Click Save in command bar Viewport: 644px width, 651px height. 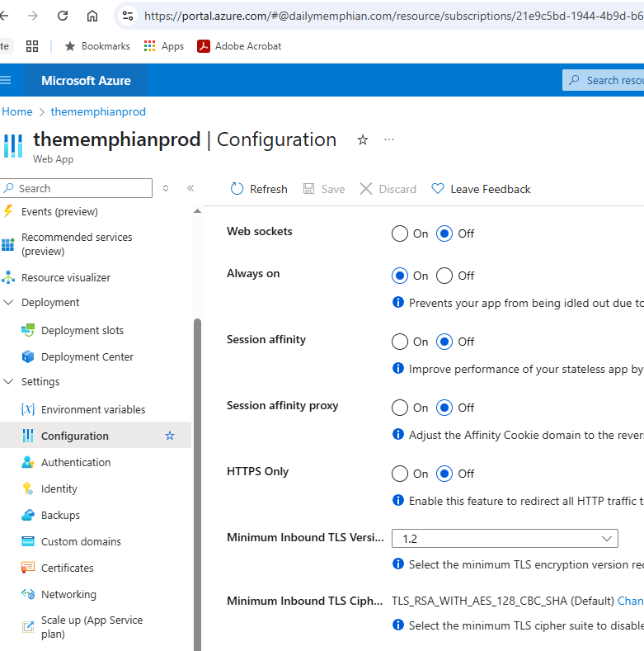click(324, 189)
